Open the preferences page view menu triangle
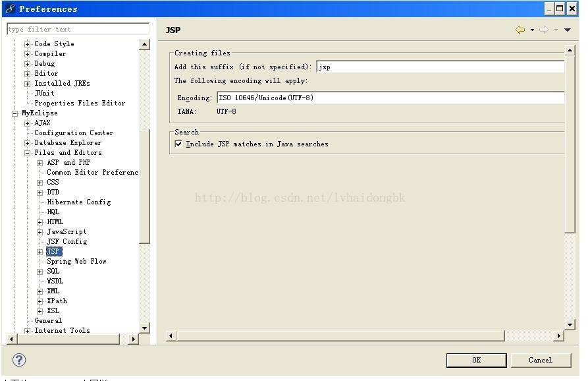 568,30
